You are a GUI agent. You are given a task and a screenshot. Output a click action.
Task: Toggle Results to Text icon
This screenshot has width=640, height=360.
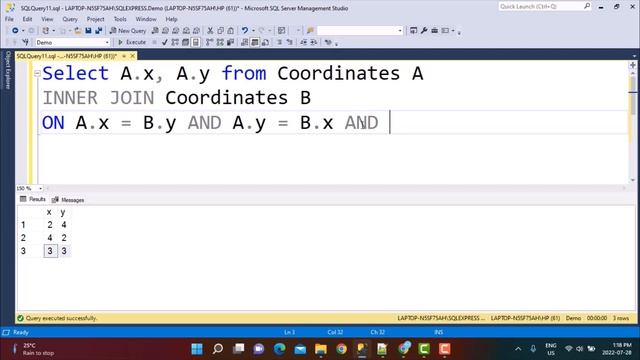(244, 42)
